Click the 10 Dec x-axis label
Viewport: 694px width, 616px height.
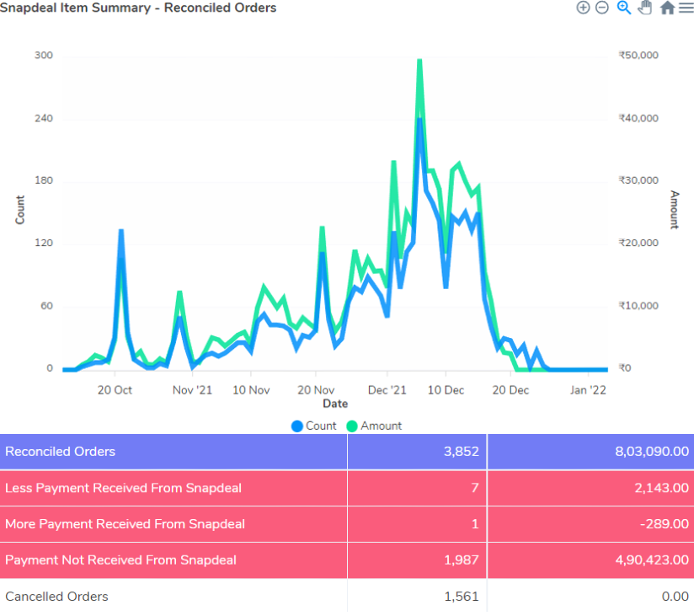click(446, 390)
